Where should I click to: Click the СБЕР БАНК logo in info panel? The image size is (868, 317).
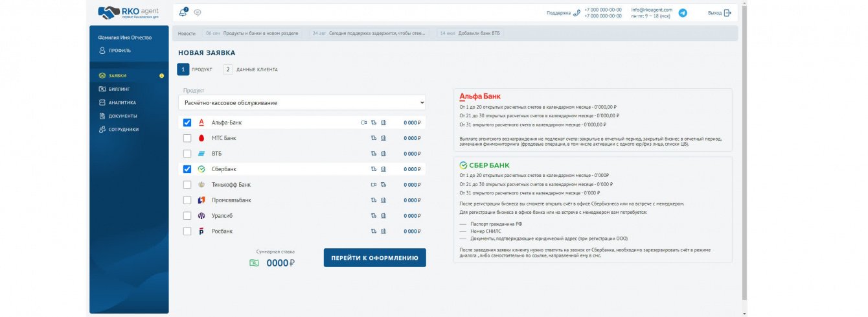(x=485, y=165)
